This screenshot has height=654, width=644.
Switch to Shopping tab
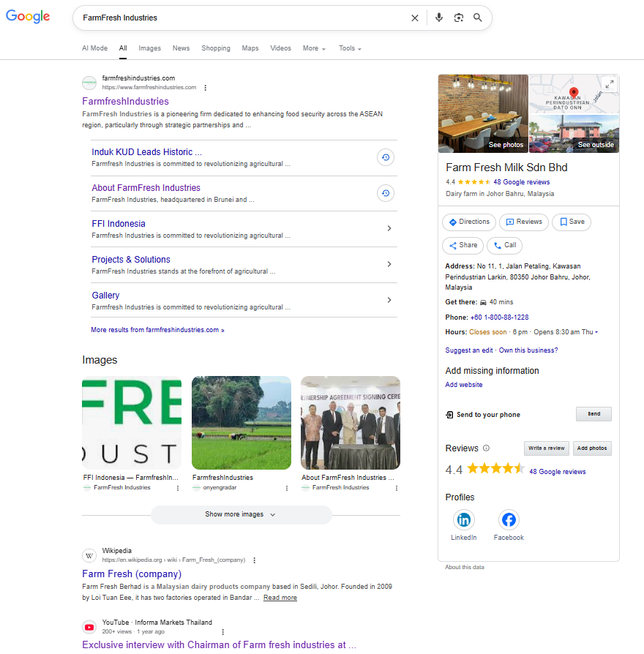216,48
